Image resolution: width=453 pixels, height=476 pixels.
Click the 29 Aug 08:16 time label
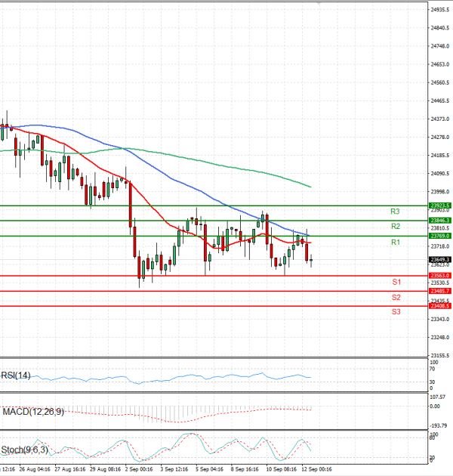point(105,469)
